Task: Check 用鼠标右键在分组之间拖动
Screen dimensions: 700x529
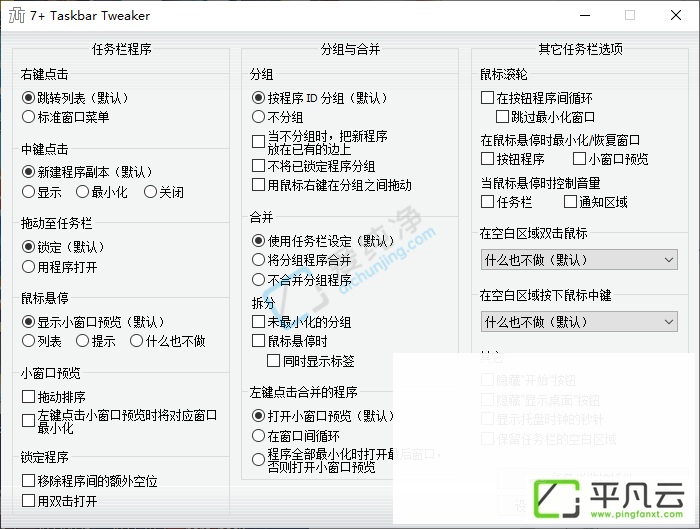Action: coord(258,185)
